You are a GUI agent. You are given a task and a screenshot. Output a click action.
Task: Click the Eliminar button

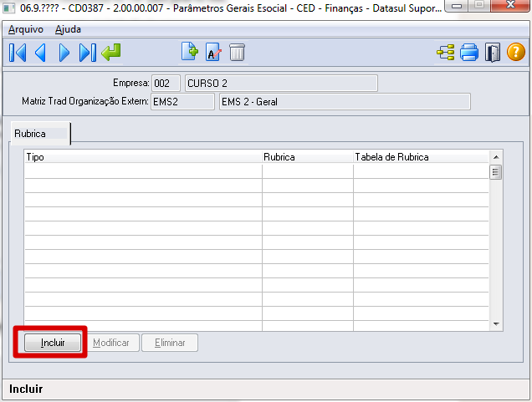point(170,343)
